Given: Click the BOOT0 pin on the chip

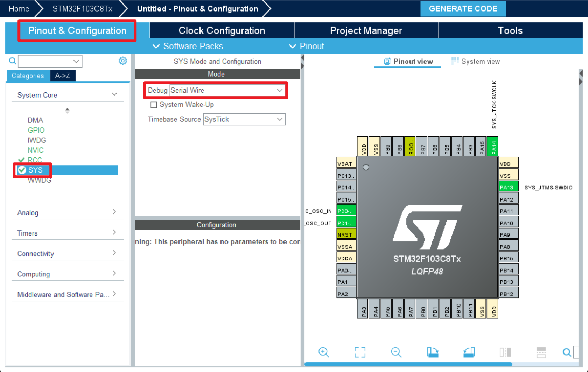Looking at the screenshot, I should [410, 146].
